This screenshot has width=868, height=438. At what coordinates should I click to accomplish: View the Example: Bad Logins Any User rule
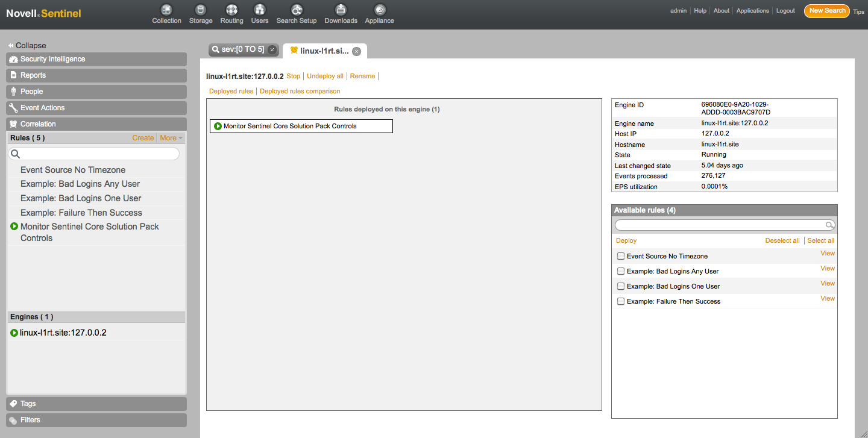[828, 268]
